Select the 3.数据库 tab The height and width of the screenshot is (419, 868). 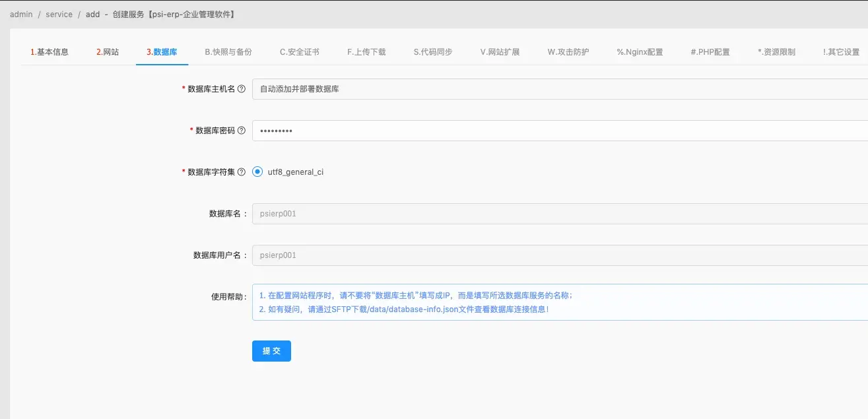(x=162, y=51)
